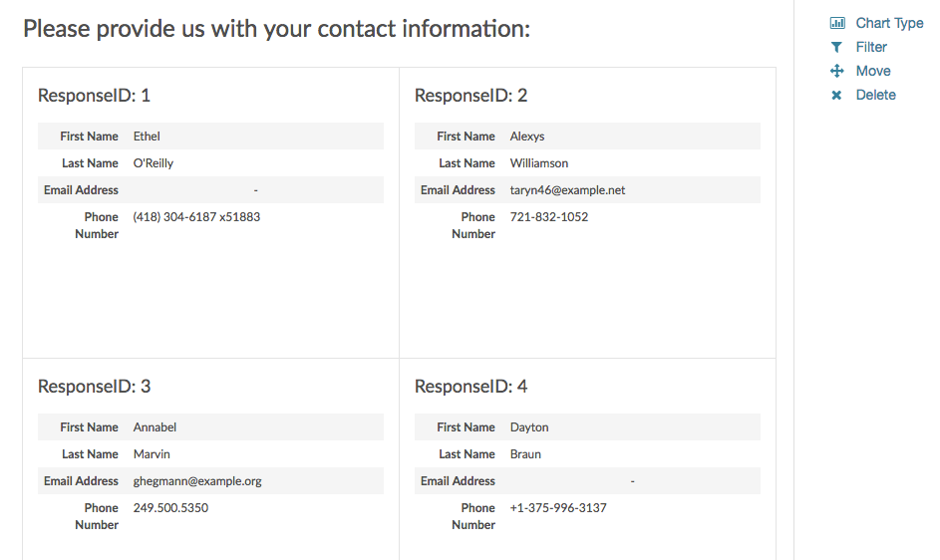
Task: Click the contact information question title
Action: pos(276,29)
